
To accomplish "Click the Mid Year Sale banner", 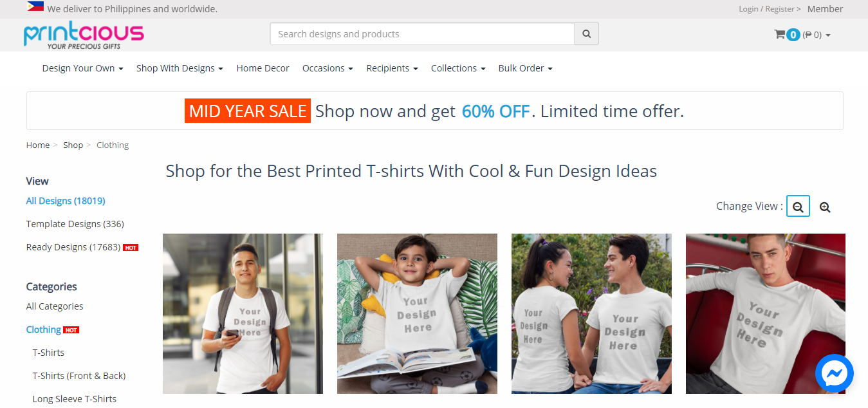I will click(x=434, y=111).
